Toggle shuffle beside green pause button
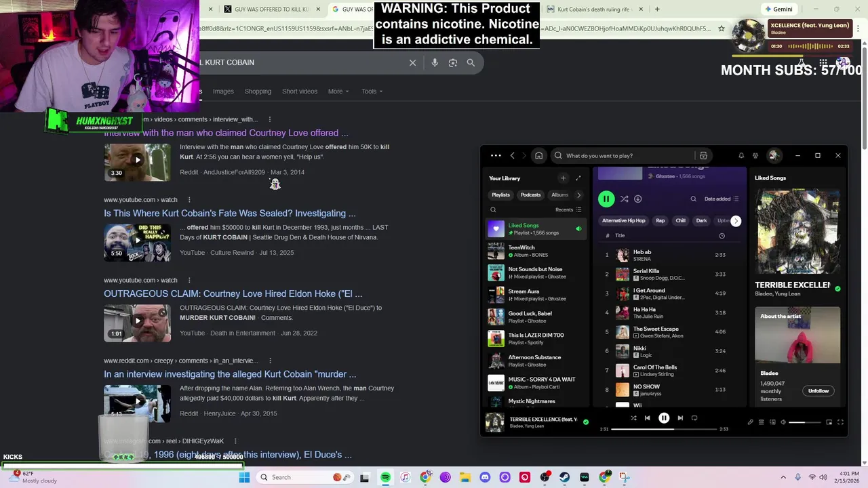This screenshot has width=868, height=488. click(x=624, y=199)
